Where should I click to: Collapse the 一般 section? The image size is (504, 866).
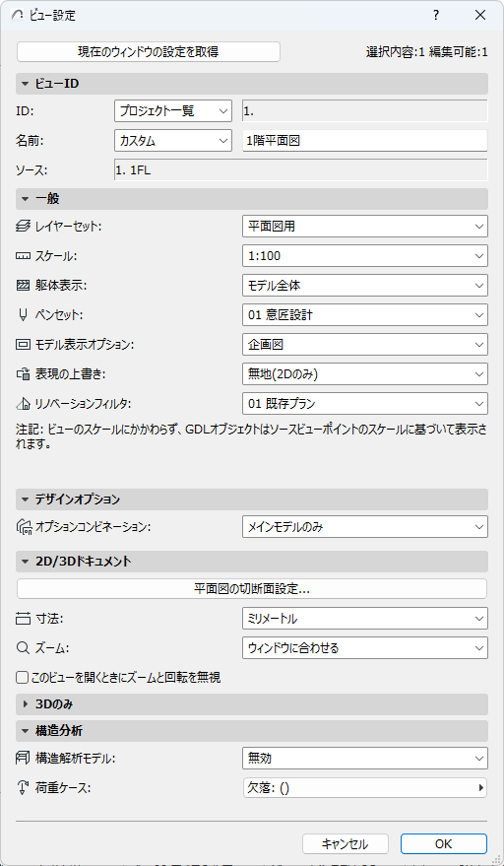point(252,199)
